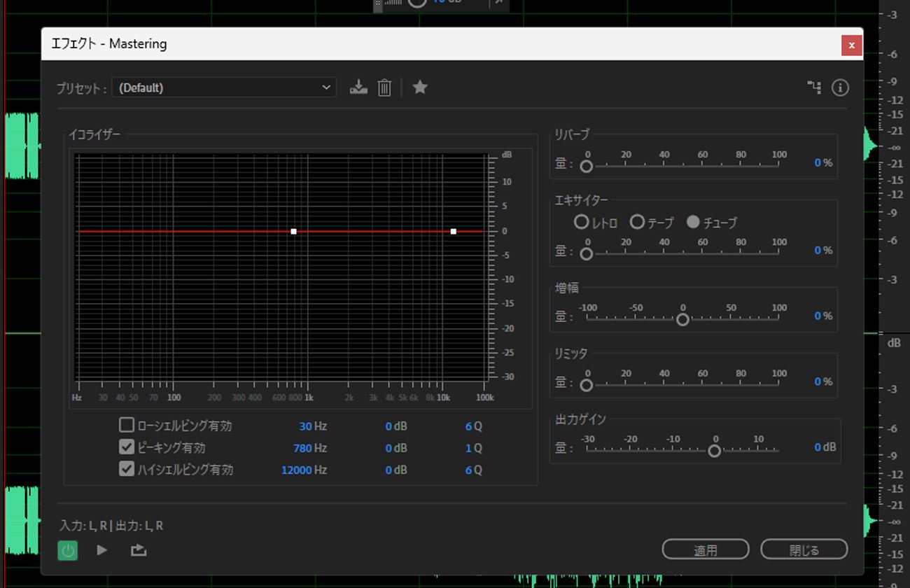
Task: Click the 入力: L, R | 出力: L, R text
Action: click(113, 526)
